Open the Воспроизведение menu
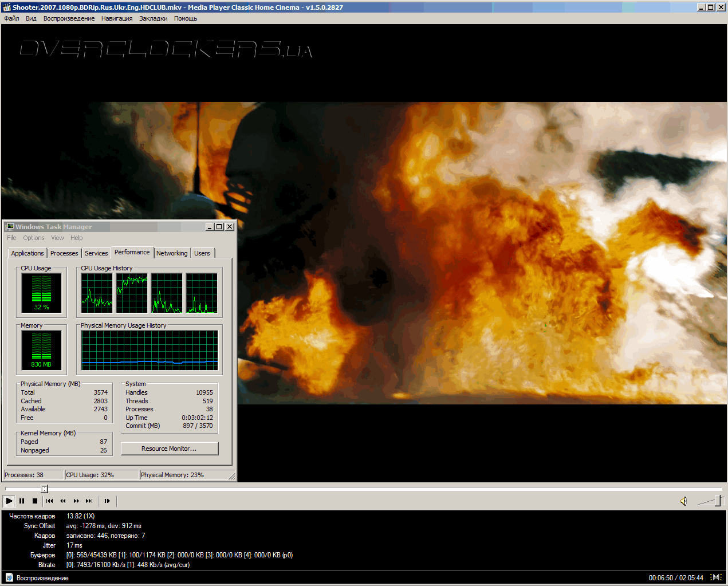Image resolution: width=728 pixels, height=586 pixels. (69, 18)
